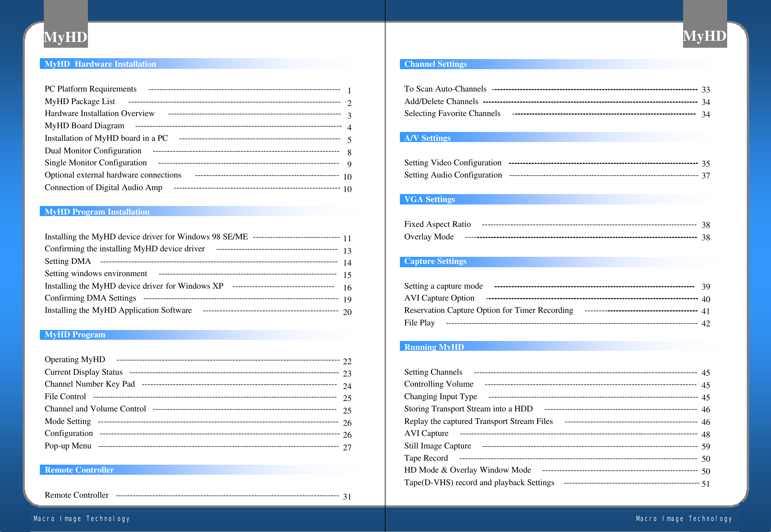Jump to Pop-up Menu entry
Screen dimensions: 771x532
tap(68, 446)
